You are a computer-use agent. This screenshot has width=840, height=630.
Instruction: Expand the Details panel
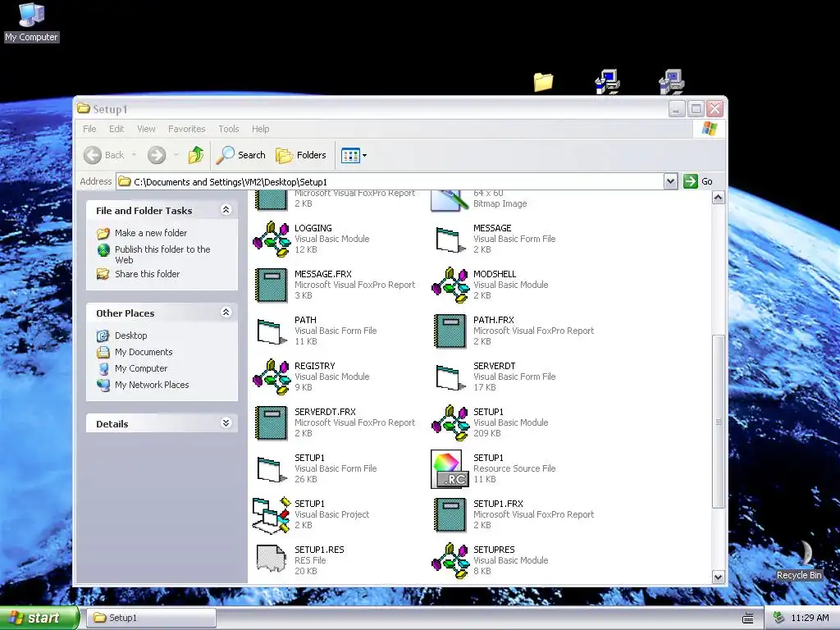pos(226,423)
